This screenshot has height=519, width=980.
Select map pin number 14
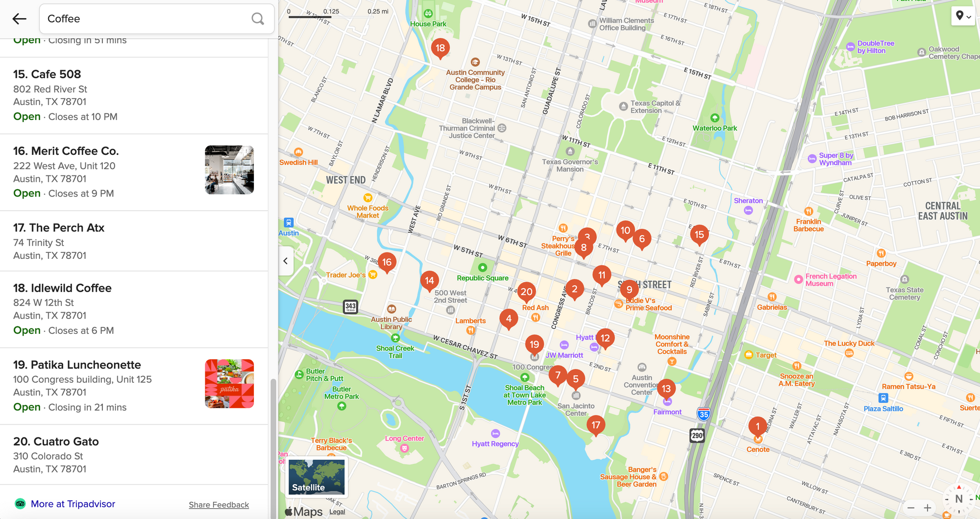pos(430,281)
